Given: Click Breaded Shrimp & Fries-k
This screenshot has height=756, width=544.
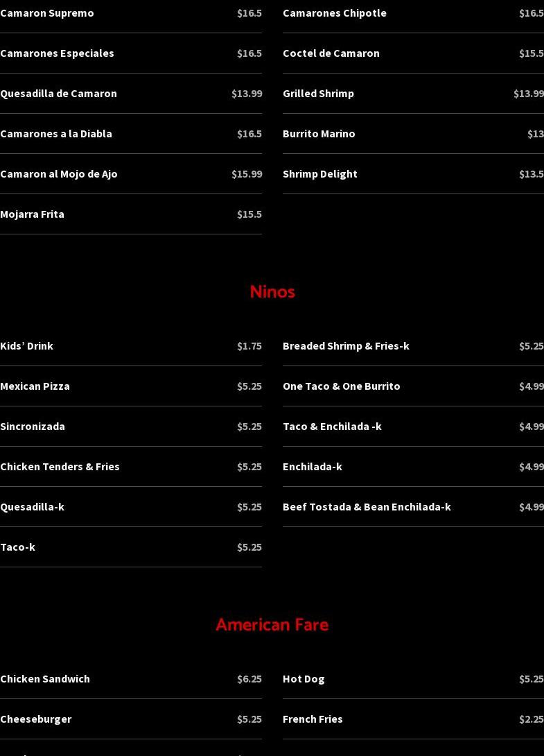Looking at the screenshot, I should [x=346, y=346].
